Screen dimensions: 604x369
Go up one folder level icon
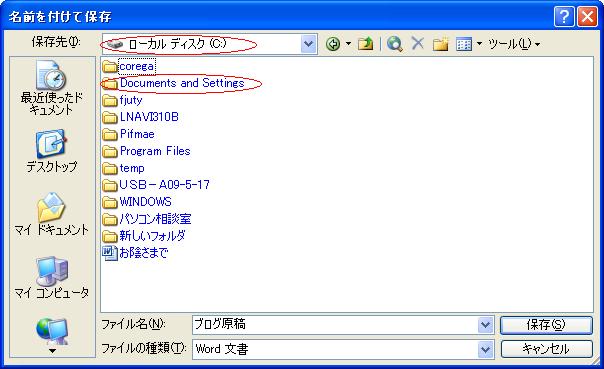click(x=365, y=44)
